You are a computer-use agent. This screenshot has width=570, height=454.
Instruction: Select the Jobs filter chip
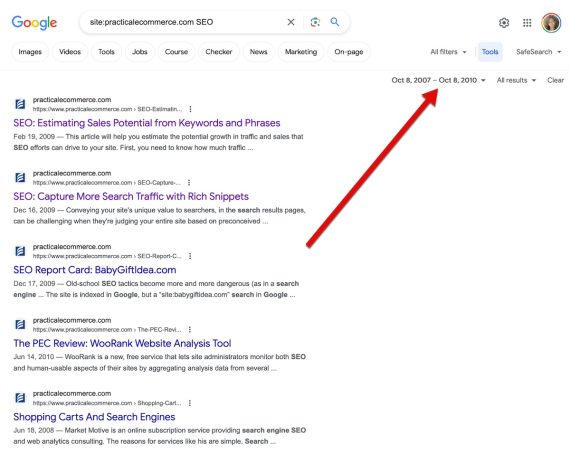click(140, 52)
